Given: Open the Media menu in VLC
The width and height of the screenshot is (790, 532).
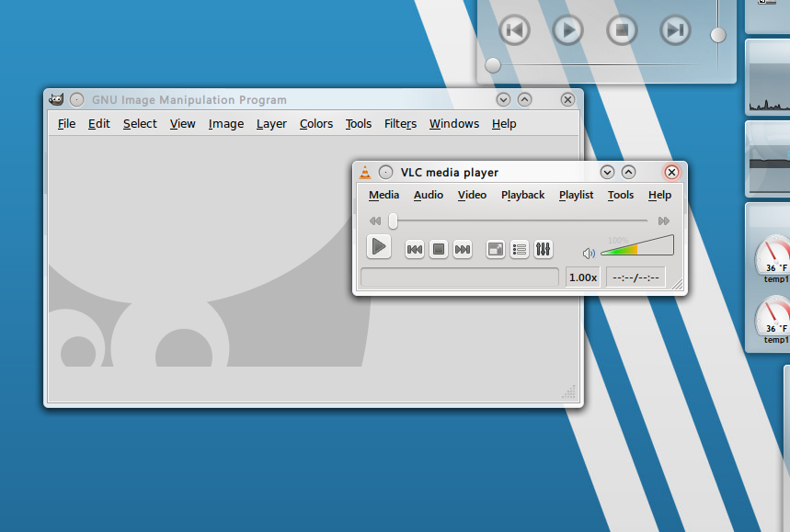Looking at the screenshot, I should pos(384,196).
